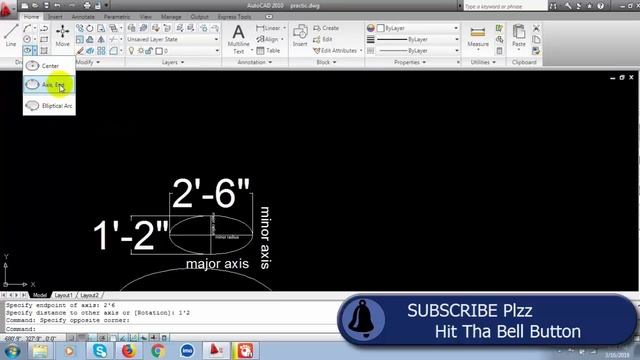Screen dimensions: 640x360
Task: Click the keyword search field
Action: (505, 6)
